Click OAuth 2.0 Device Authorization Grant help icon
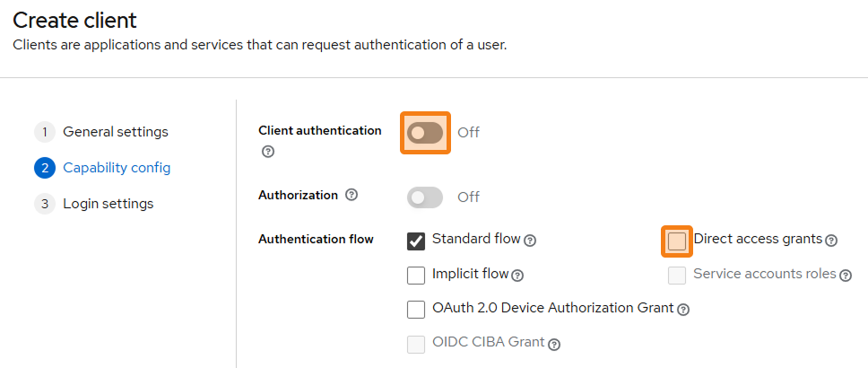The height and width of the screenshot is (368, 868). (683, 310)
